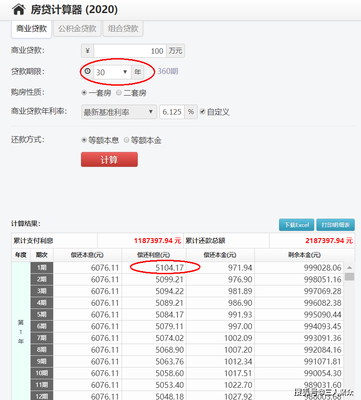Click the clock icon beside loan term
Image resolution: width=361 pixels, height=400 pixels.
(88, 71)
